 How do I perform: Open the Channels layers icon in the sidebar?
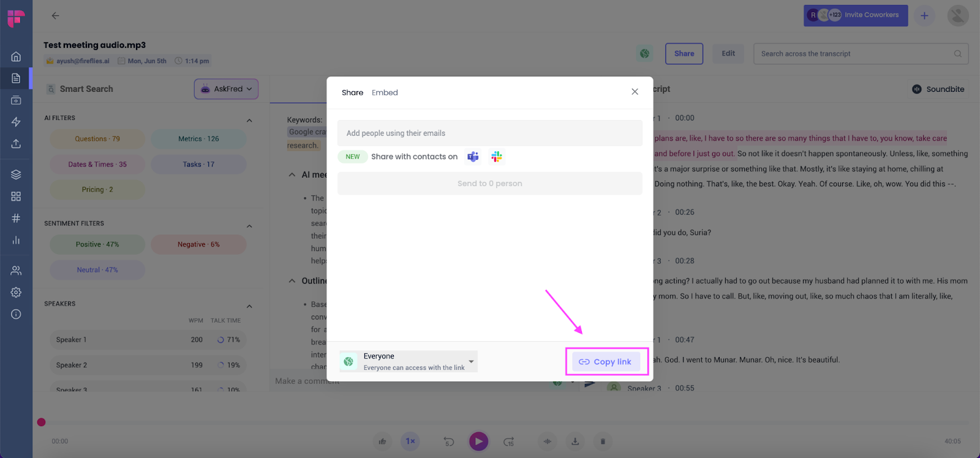[16, 175]
